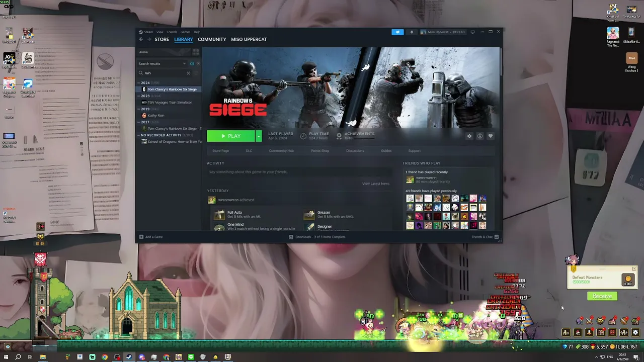Go forward with the Steam forward arrow
Image resolution: width=644 pixels, height=362 pixels.
coord(148,39)
